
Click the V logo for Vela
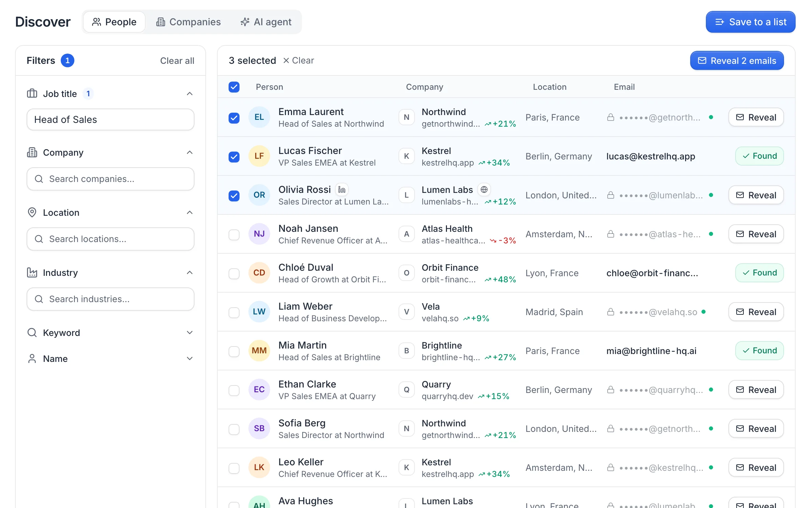pyautogui.click(x=407, y=312)
